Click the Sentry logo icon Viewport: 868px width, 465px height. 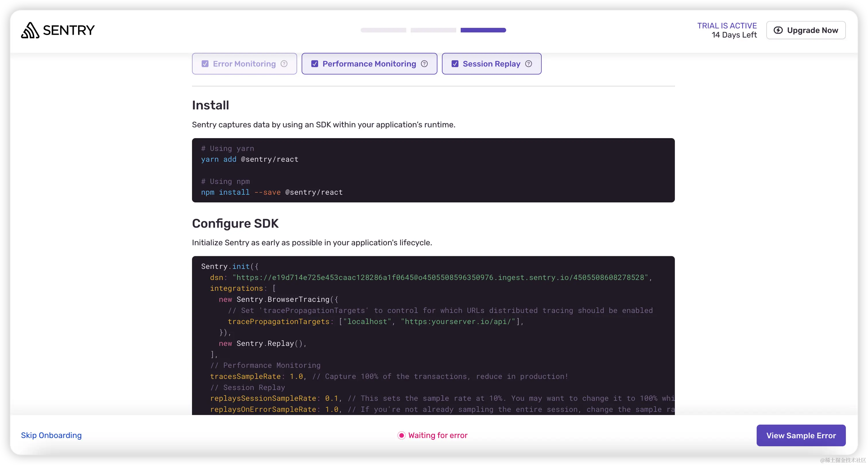point(30,30)
